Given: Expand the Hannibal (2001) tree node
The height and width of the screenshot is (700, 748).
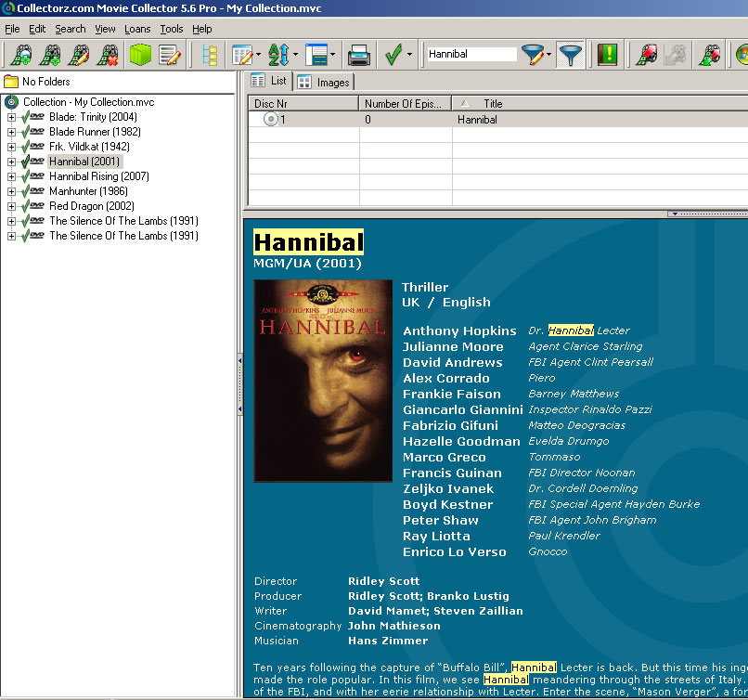Looking at the screenshot, I should 11,162.
